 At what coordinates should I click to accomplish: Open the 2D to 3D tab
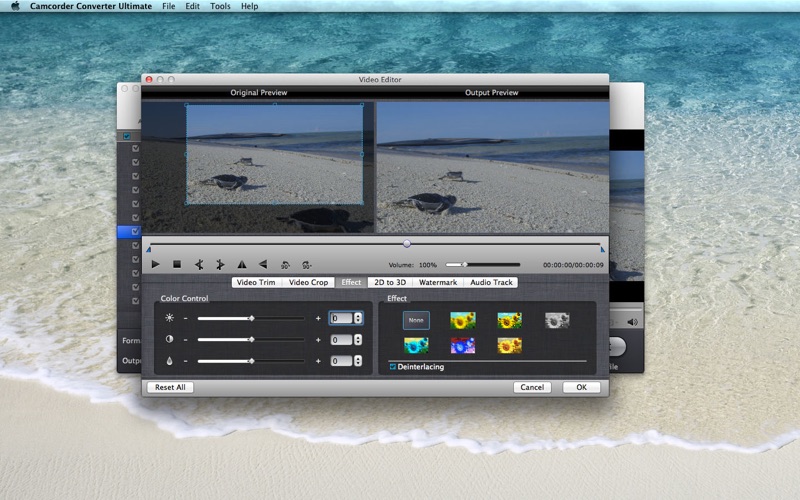click(390, 282)
